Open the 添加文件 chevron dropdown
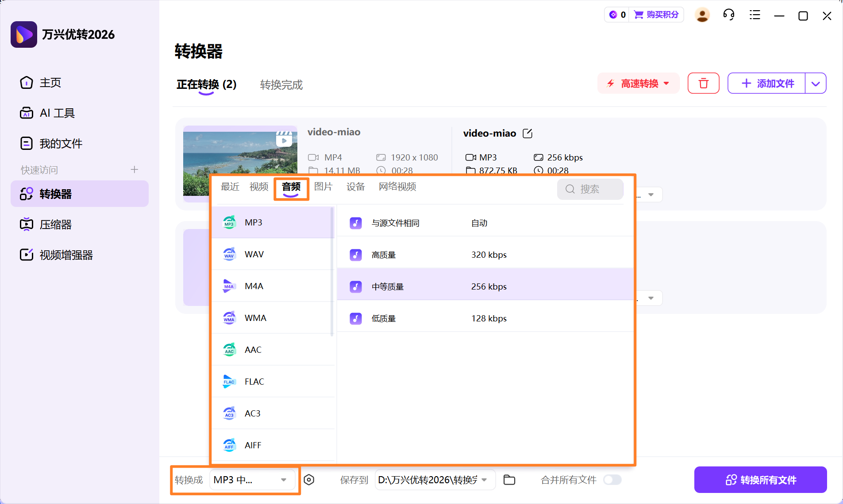The width and height of the screenshot is (843, 504). (x=816, y=83)
